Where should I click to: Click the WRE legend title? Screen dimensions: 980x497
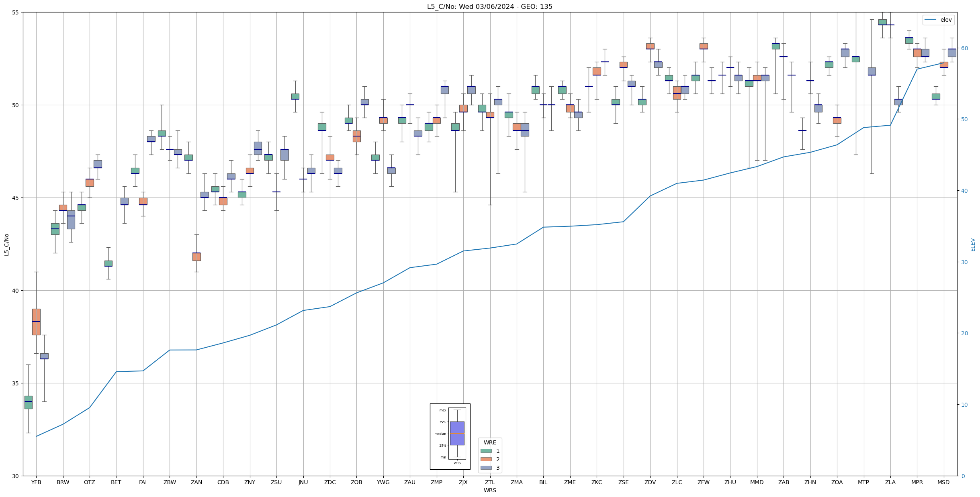pos(490,442)
